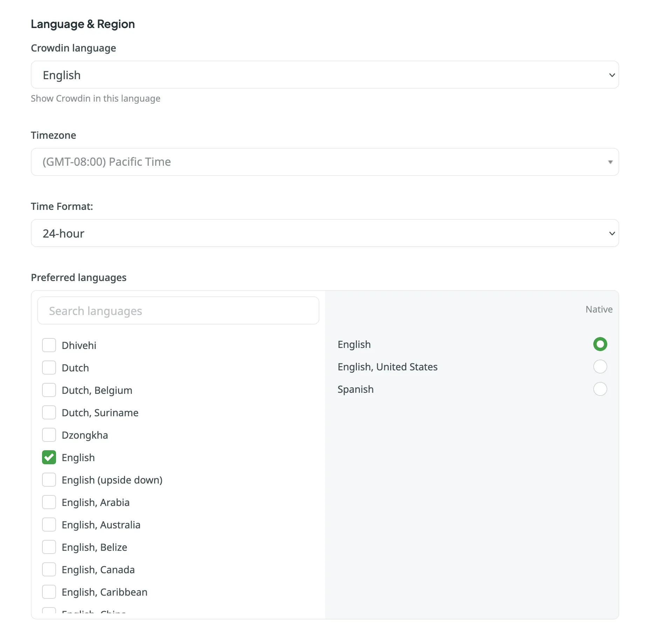Enable English (upside down) checkbox
The height and width of the screenshot is (644, 656).
[49, 480]
